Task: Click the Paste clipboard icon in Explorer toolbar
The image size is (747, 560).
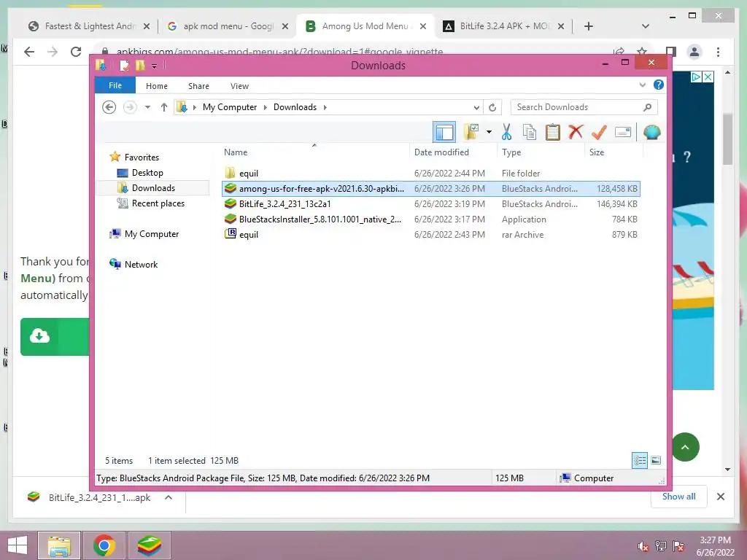Action: [553, 132]
